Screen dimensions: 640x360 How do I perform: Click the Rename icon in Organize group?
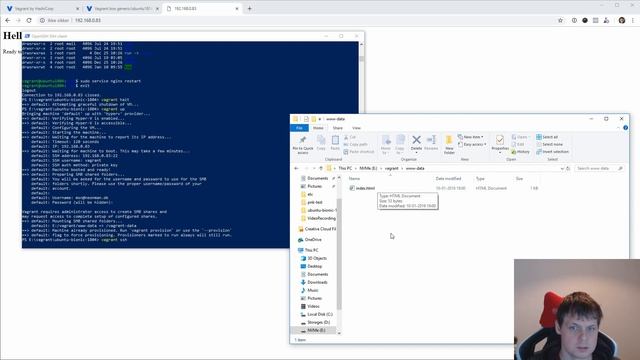click(x=431, y=140)
